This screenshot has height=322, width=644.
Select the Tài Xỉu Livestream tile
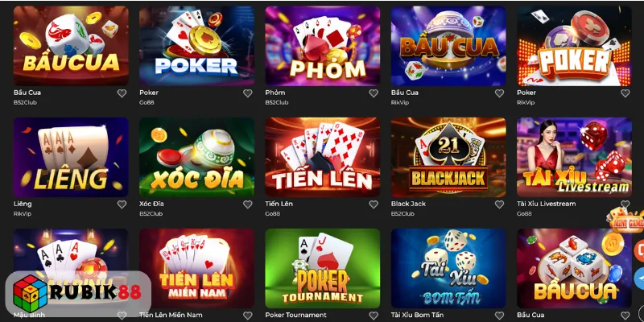click(574, 157)
